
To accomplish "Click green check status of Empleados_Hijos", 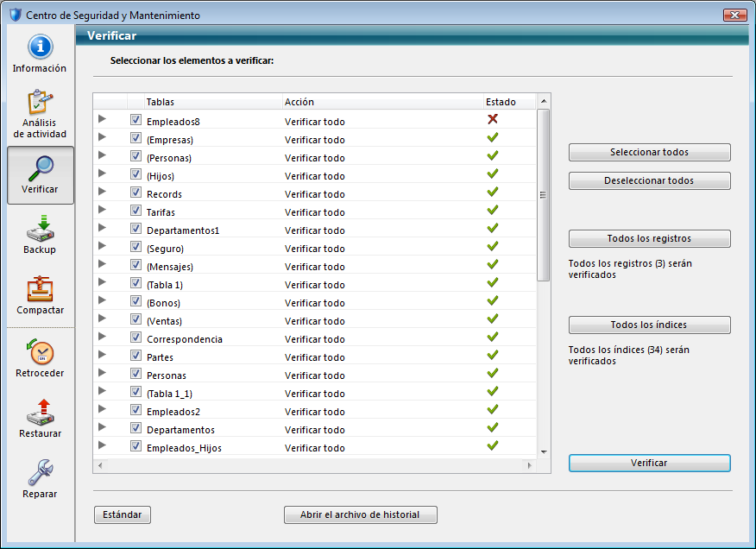I will (x=492, y=445).
